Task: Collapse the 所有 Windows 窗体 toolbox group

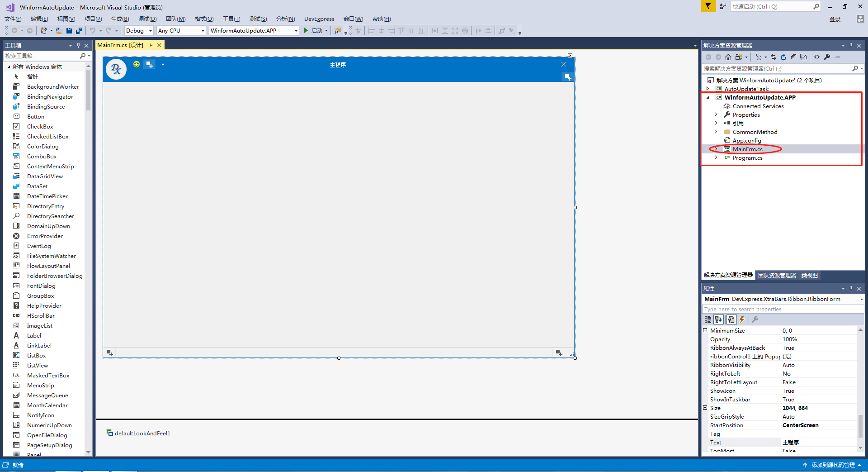Action: coord(9,67)
